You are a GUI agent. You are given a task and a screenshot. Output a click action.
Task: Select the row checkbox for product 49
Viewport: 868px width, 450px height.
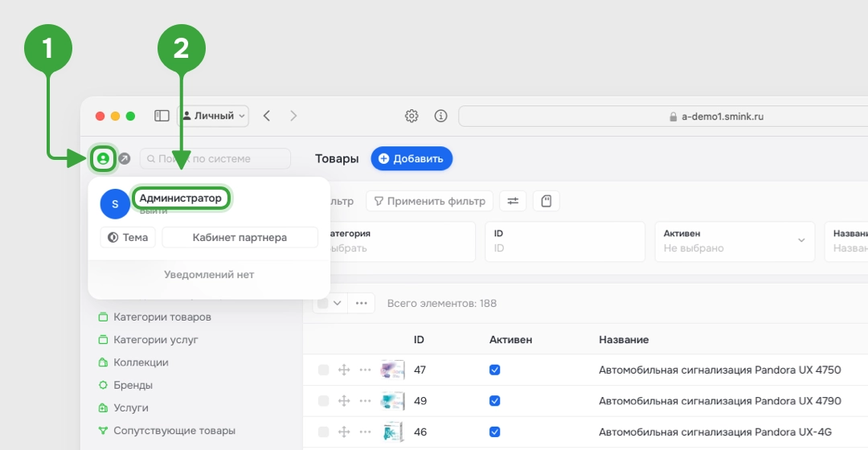[x=323, y=401]
